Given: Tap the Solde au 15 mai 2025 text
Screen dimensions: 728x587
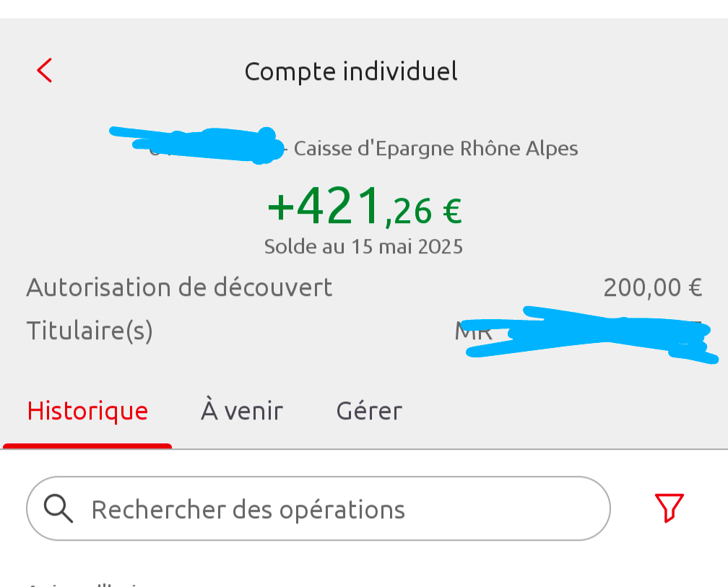Looking at the screenshot, I should tap(363, 246).
